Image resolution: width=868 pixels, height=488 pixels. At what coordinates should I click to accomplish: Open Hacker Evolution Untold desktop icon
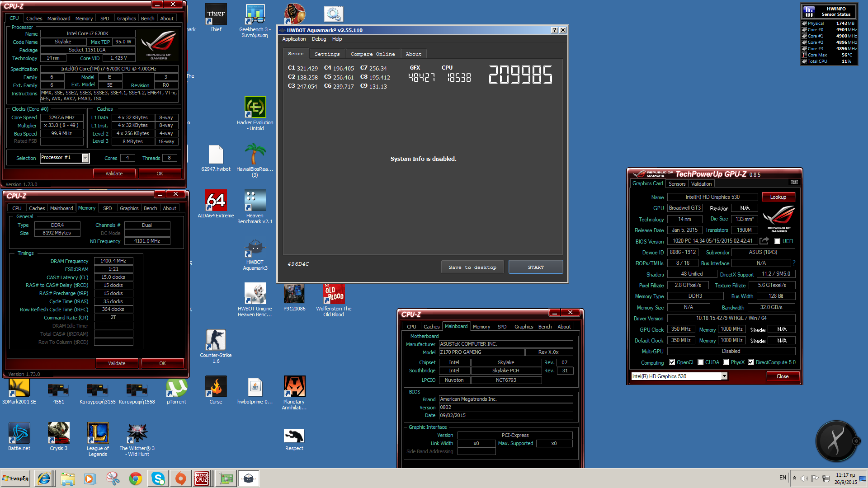click(x=255, y=113)
